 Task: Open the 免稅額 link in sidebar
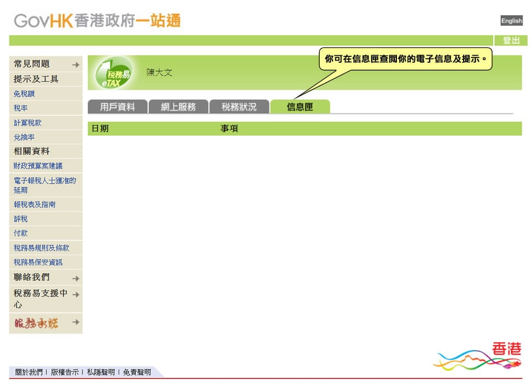25,94
